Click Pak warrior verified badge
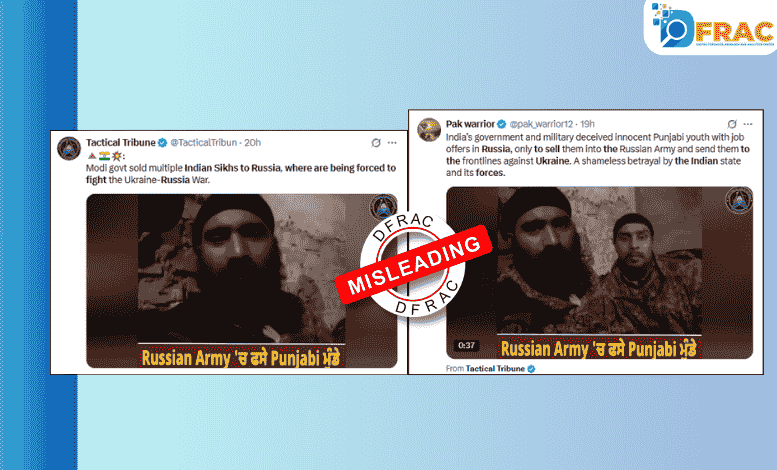The width and height of the screenshot is (777, 470). pyautogui.click(x=501, y=124)
